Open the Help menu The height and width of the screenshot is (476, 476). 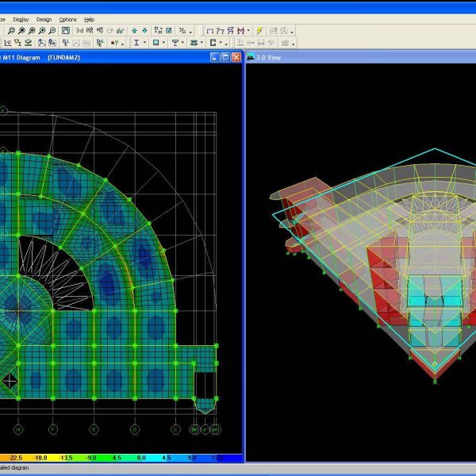89,19
